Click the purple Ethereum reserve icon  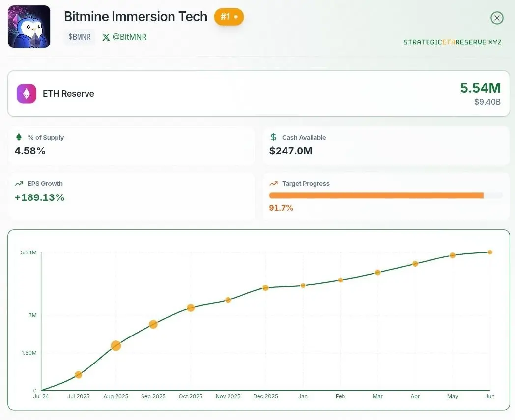tap(27, 94)
